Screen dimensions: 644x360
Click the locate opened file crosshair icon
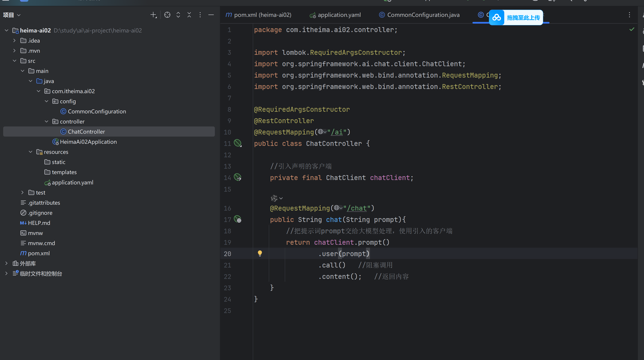[167, 15]
